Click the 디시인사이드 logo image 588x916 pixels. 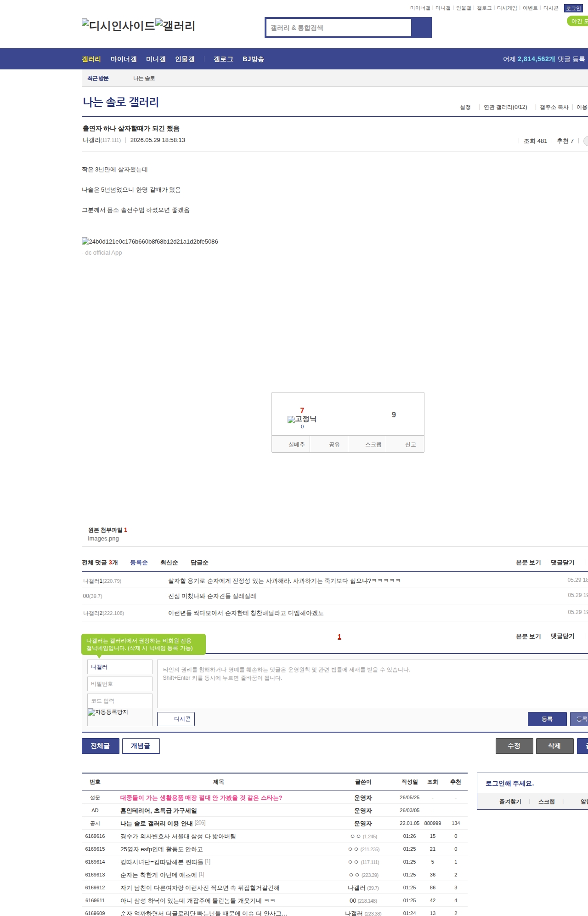coord(119,26)
